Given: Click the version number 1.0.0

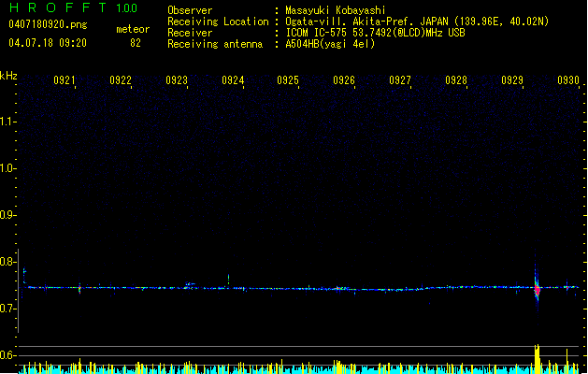Looking at the screenshot, I should click(126, 8).
